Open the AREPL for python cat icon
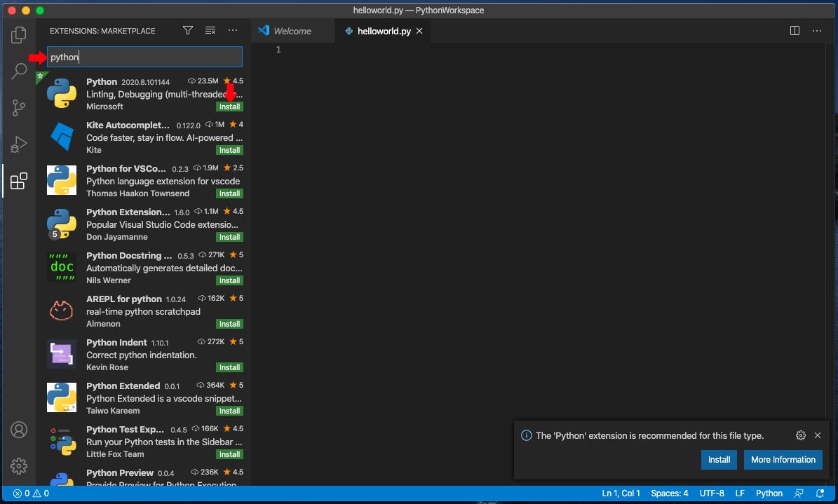Viewport: 838px width, 504px height. pos(62,311)
